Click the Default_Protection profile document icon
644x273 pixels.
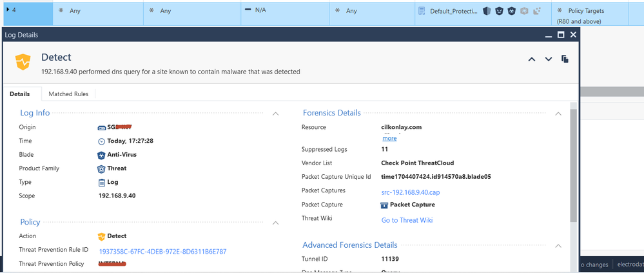(x=422, y=11)
